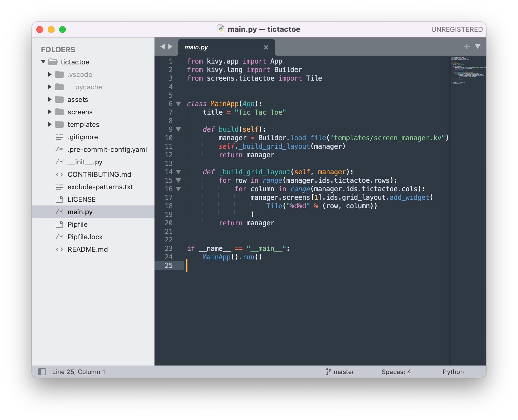Fold the MainApp class using its arrow
Image resolution: width=518 pixels, height=420 pixels.
[178, 104]
